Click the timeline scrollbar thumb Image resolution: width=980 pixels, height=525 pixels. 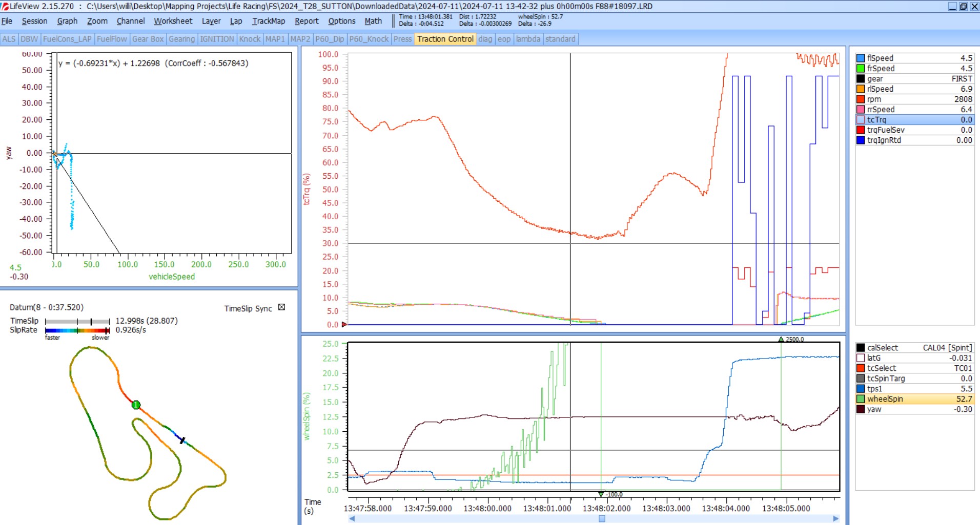click(602, 518)
